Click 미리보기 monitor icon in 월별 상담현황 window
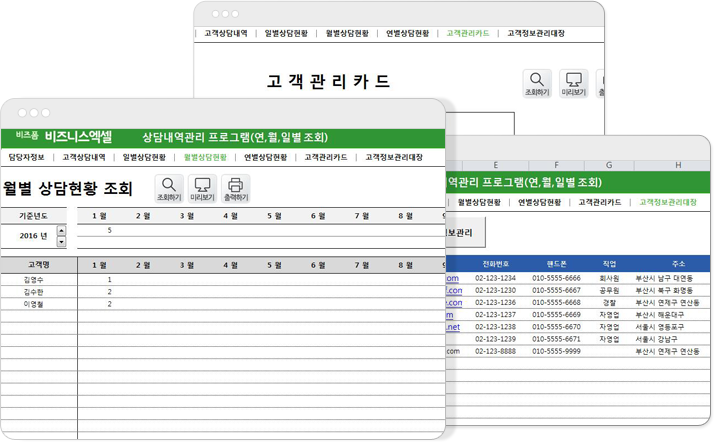 tap(202, 188)
